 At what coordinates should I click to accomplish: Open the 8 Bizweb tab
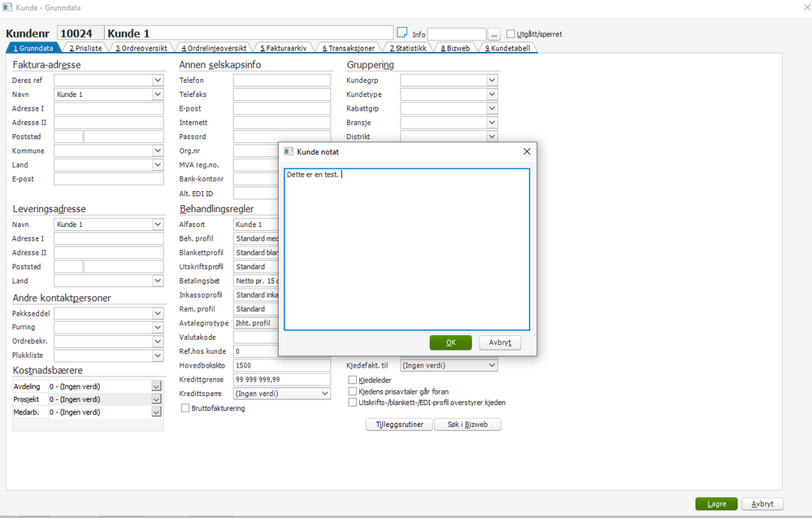pyautogui.click(x=455, y=48)
